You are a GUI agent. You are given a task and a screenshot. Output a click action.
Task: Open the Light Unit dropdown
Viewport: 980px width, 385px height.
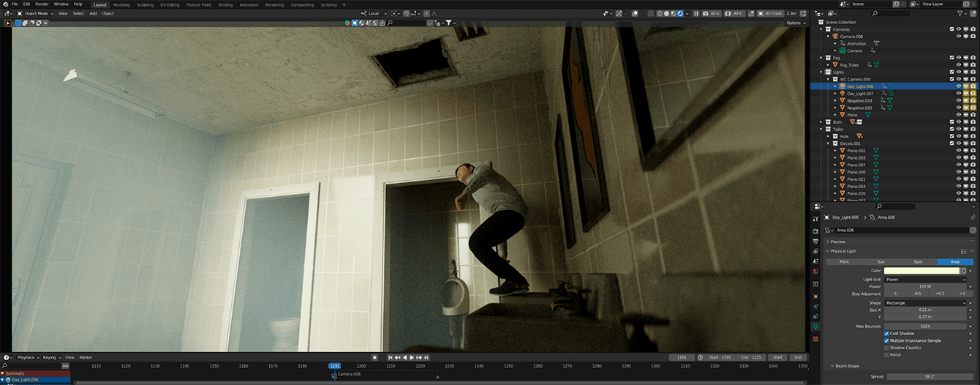tap(925, 279)
